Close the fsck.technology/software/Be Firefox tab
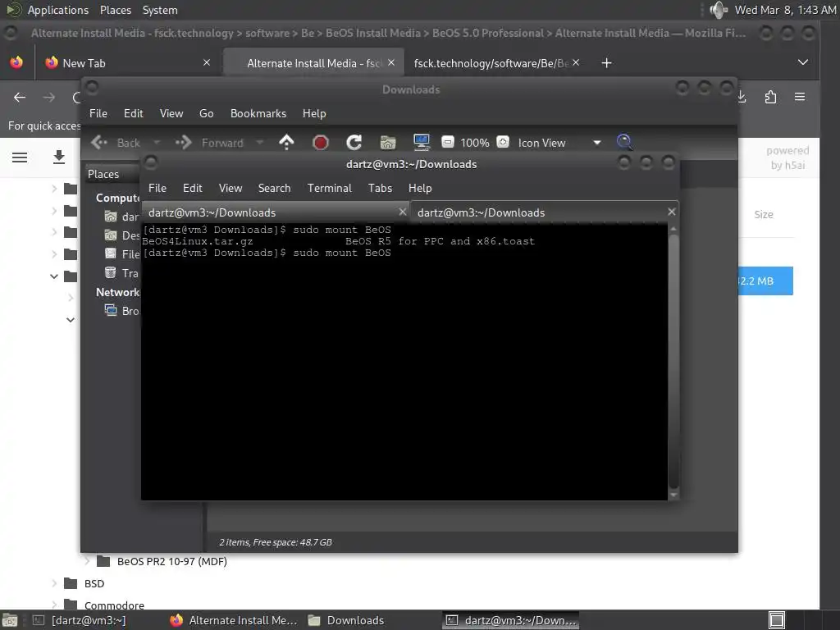This screenshot has height=630, width=840. (576, 62)
